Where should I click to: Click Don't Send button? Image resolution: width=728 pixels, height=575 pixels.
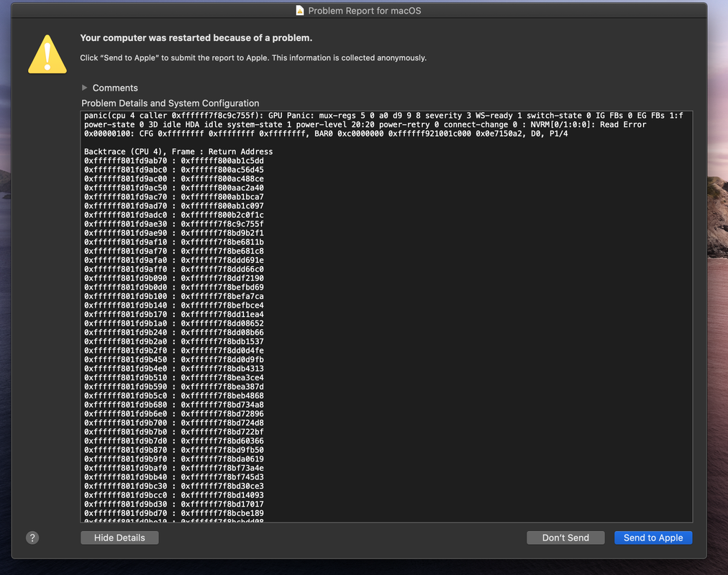point(565,538)
